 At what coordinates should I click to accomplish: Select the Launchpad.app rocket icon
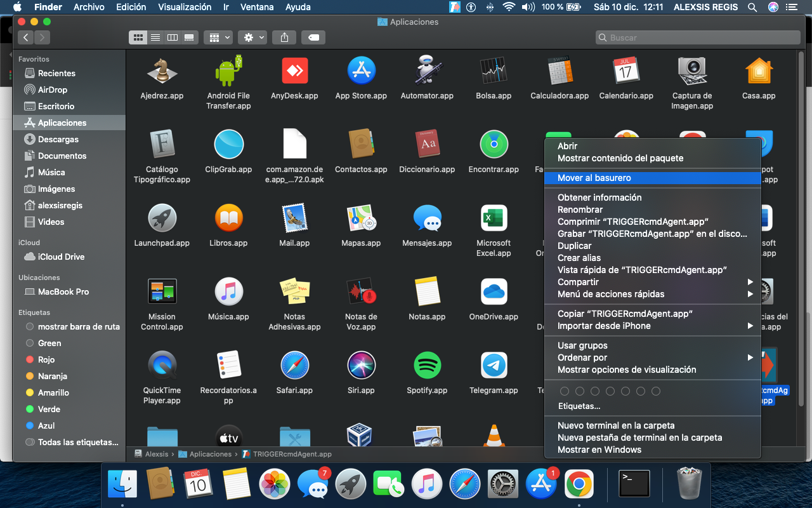tap(162, 218)
